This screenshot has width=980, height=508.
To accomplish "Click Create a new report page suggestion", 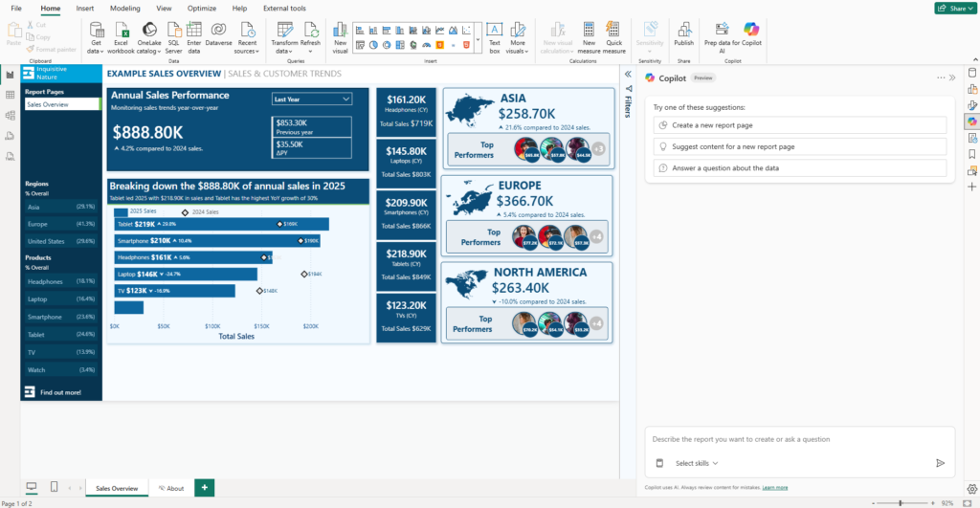I will [x=800, y=125].
